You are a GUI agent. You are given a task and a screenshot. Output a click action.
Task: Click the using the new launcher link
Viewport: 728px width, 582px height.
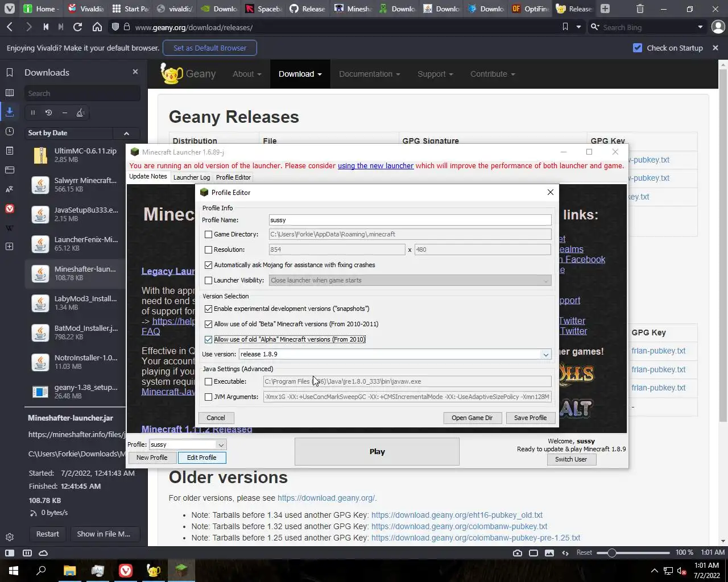click(x=375, y=165)
